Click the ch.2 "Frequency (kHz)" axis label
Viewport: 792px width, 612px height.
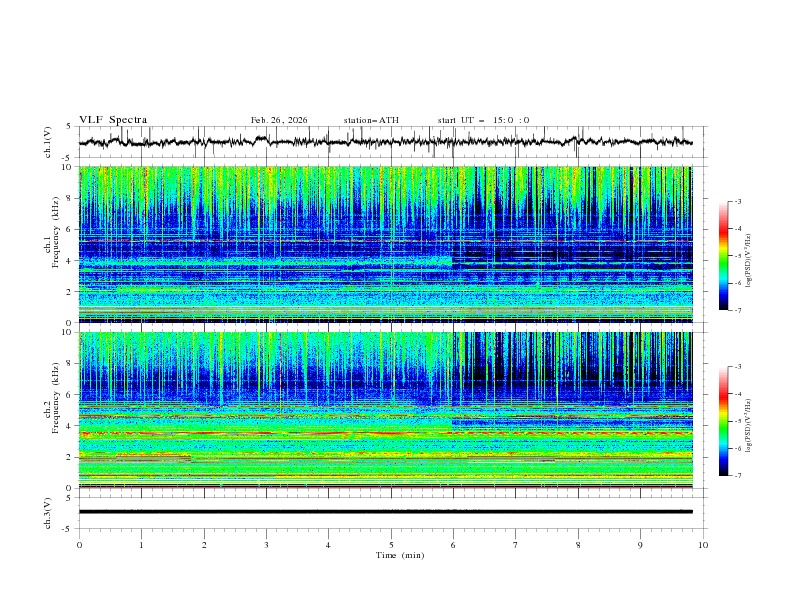(x=56, y=398)
